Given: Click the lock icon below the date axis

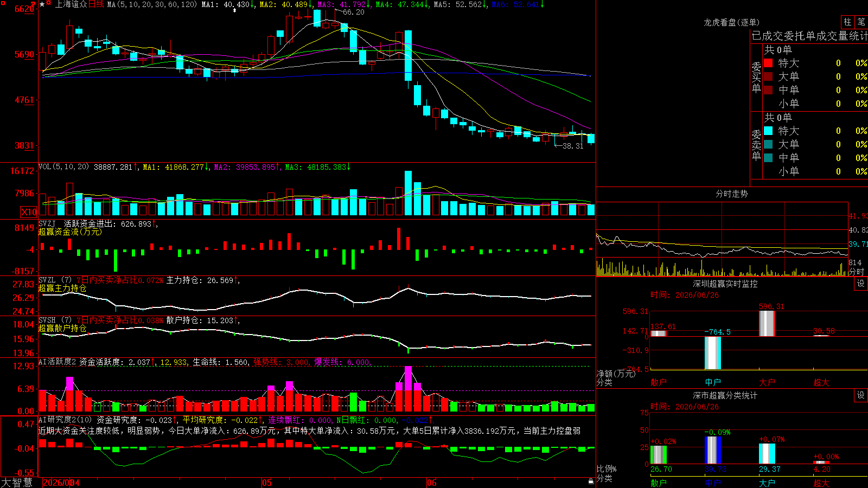Looking at the screenshot, I should coord(591,481).
